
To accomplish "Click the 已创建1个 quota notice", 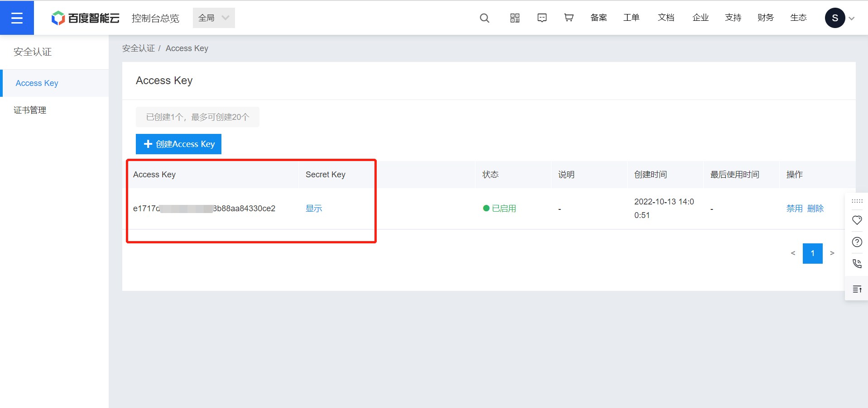I will pyautogui.click(x=197, y=117).
